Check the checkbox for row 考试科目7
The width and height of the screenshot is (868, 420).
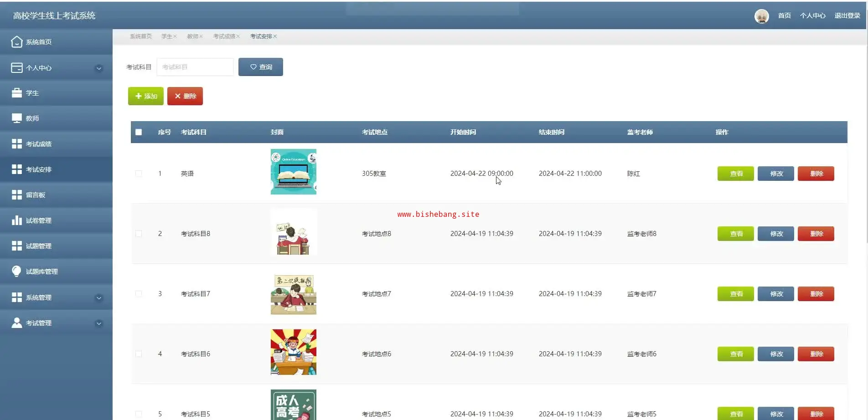[139, 294]
